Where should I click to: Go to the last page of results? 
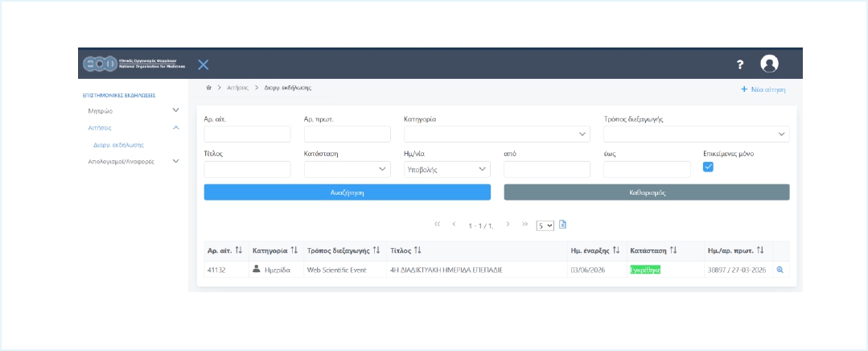coord(525,225)
